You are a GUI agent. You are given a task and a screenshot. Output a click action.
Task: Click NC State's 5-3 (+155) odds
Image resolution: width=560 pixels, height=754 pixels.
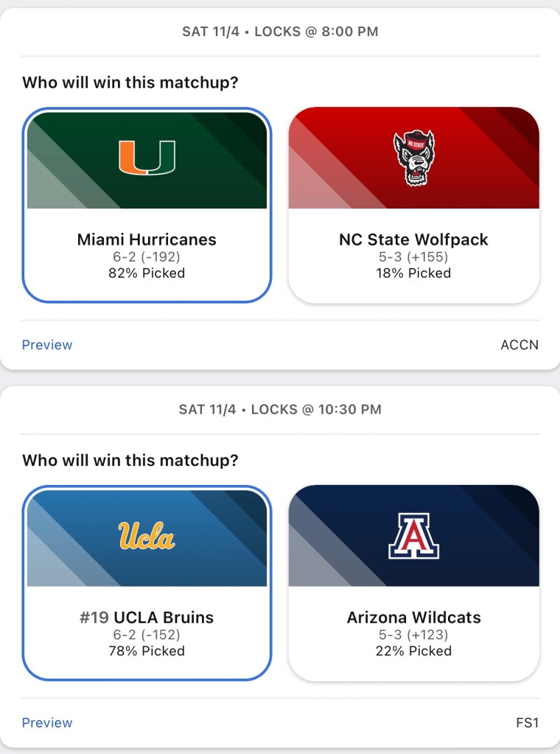413,257
